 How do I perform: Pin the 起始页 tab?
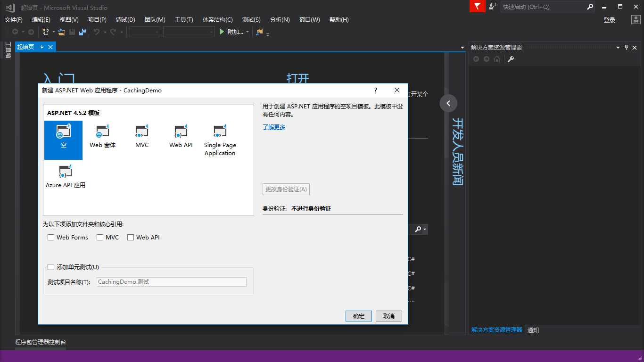click(41, 47)
